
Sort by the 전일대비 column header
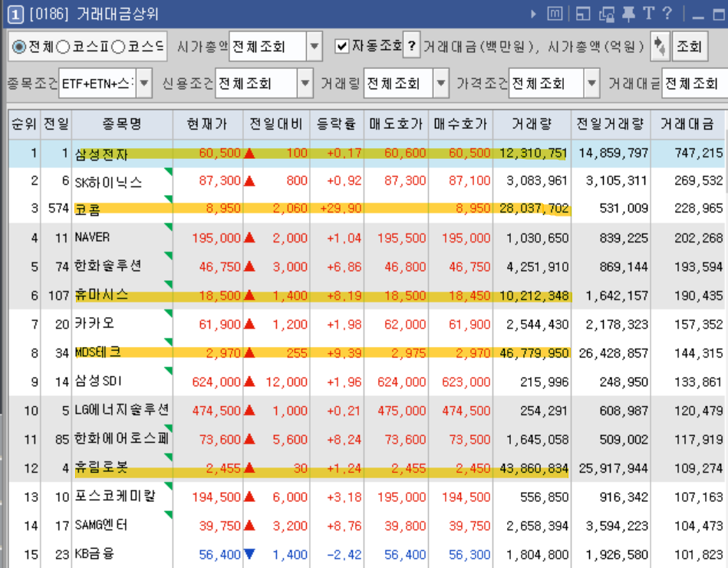276,124
